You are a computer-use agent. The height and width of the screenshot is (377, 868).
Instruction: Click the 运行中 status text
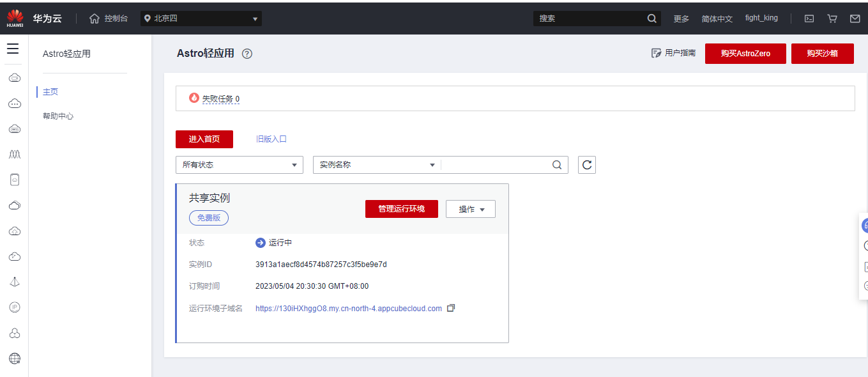[280, 243]
